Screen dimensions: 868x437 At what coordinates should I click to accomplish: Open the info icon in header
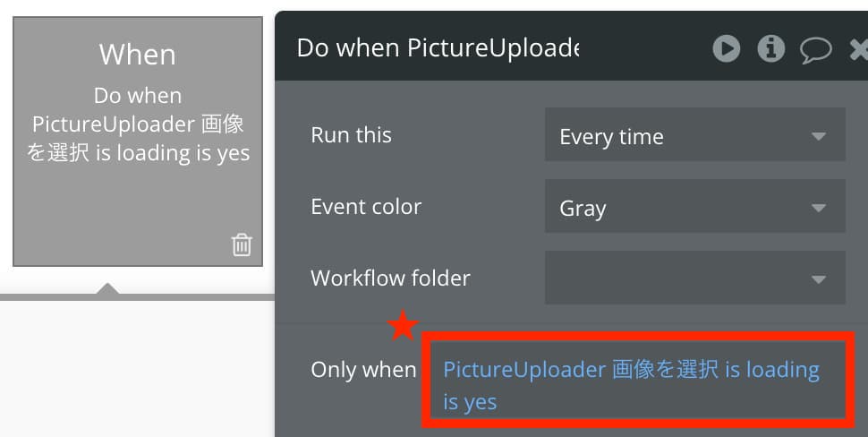[x=771, y=48]
